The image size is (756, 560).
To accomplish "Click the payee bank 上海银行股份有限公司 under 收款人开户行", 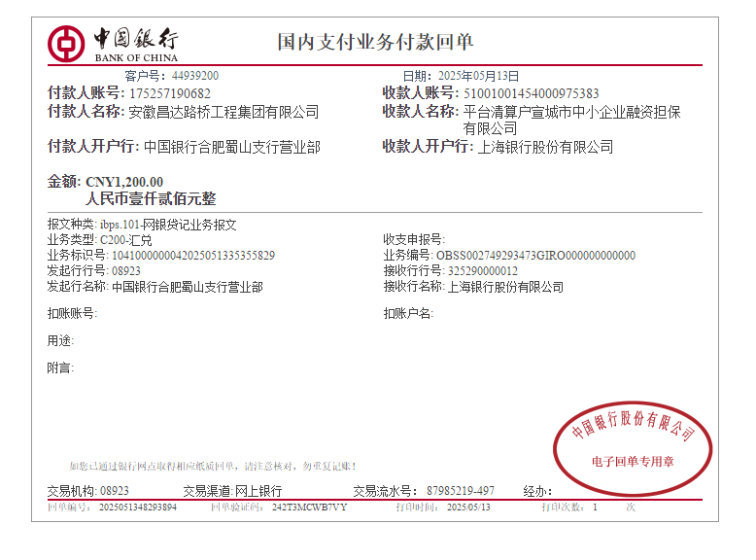I will 545,148.
